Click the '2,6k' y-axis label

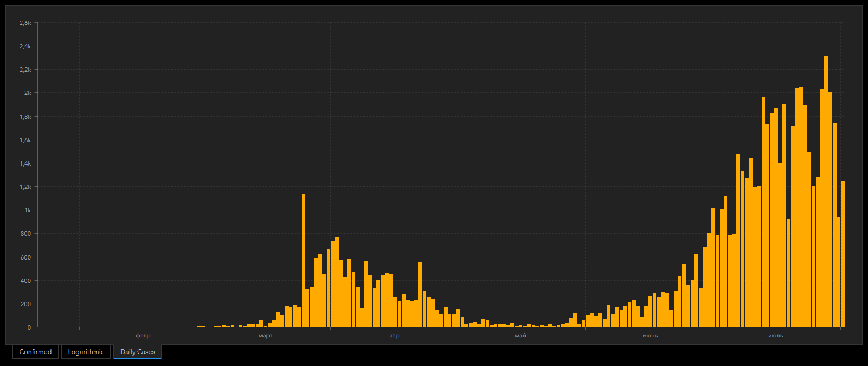point(25,23)
